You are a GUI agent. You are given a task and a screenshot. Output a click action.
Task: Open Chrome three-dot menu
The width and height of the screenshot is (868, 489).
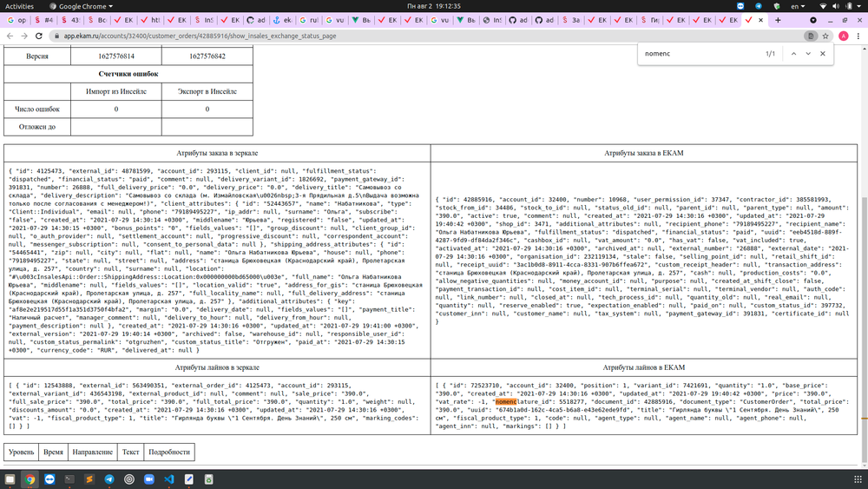pos(858,36)
